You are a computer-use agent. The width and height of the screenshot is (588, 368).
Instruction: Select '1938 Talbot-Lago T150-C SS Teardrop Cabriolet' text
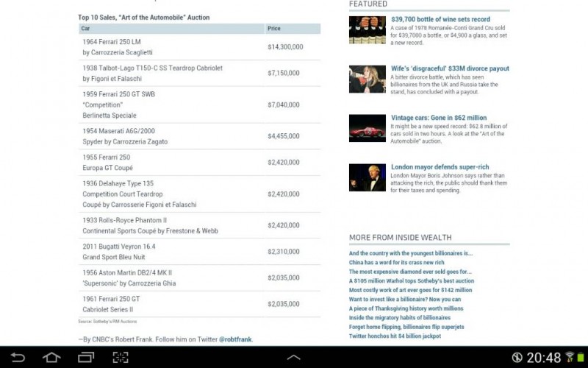(152, 68)
